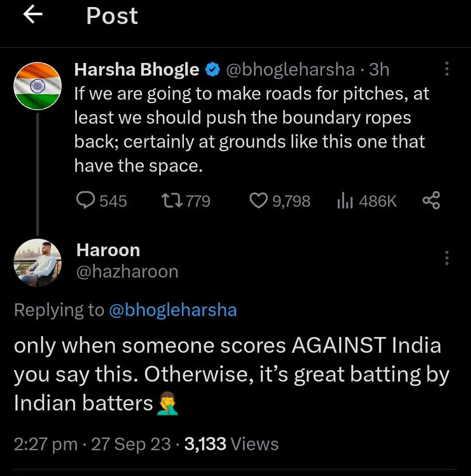This screenshot has width=471, height=476.
Task: Open the Harsha Bhogle display name
Action: coord(137,69)
